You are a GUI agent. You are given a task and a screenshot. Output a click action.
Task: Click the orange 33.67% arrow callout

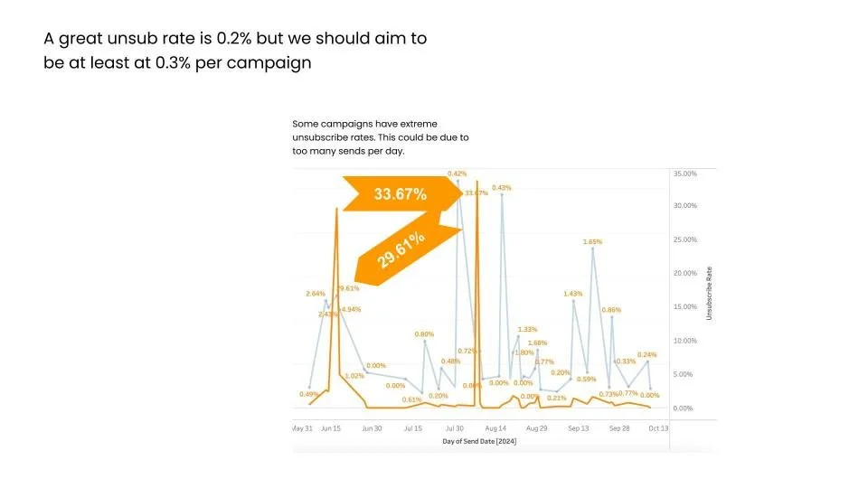pyautogui.click(x=402, y=193)
